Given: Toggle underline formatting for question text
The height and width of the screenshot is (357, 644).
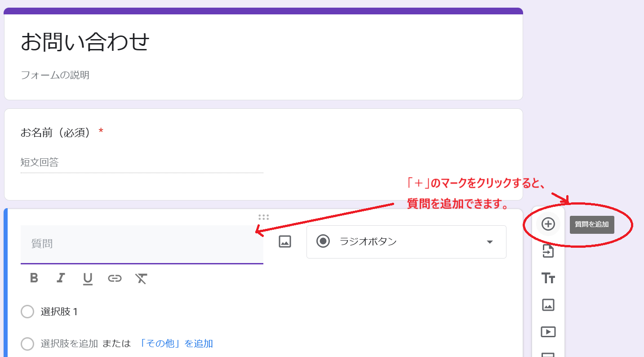Looking at the screenshot, I should tap(88, 279).
